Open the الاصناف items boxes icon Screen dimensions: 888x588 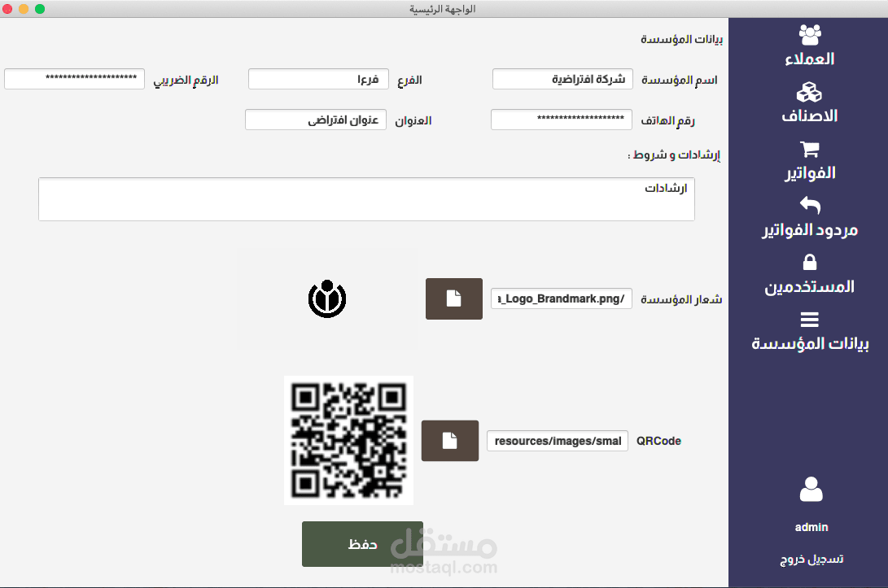(809, 92)
